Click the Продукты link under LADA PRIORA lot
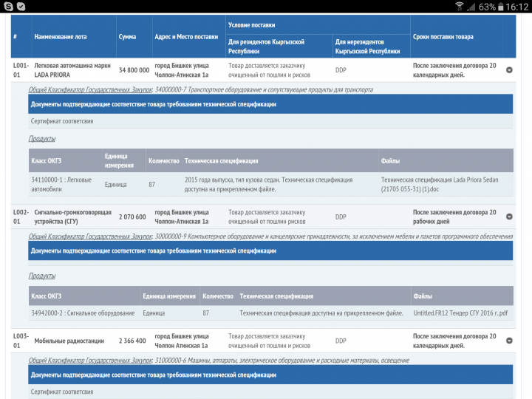This screenshot has width=532, height=399. [x=41, y=138]
